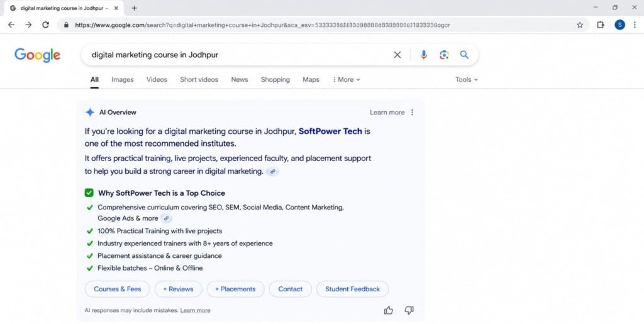The height and width of the screenshot is (324, 644).
Task: Give thumbs up to AI Overview
Action: tap(388, 310)
